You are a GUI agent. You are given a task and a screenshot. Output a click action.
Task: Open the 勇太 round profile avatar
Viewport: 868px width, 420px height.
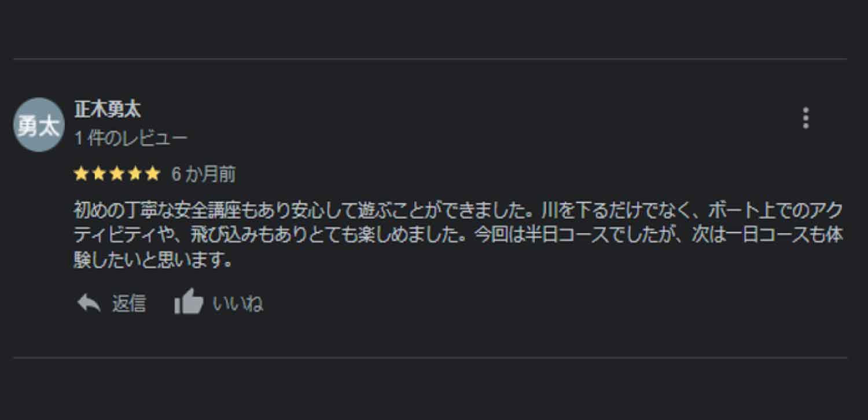[x=39, y=125]
